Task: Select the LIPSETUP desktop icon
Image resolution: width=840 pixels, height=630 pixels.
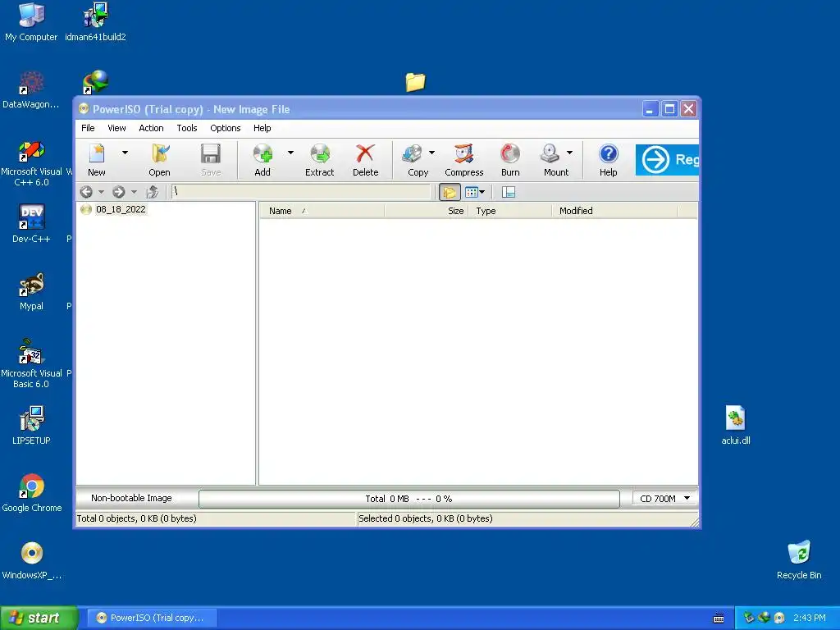Action: [31, 426]
